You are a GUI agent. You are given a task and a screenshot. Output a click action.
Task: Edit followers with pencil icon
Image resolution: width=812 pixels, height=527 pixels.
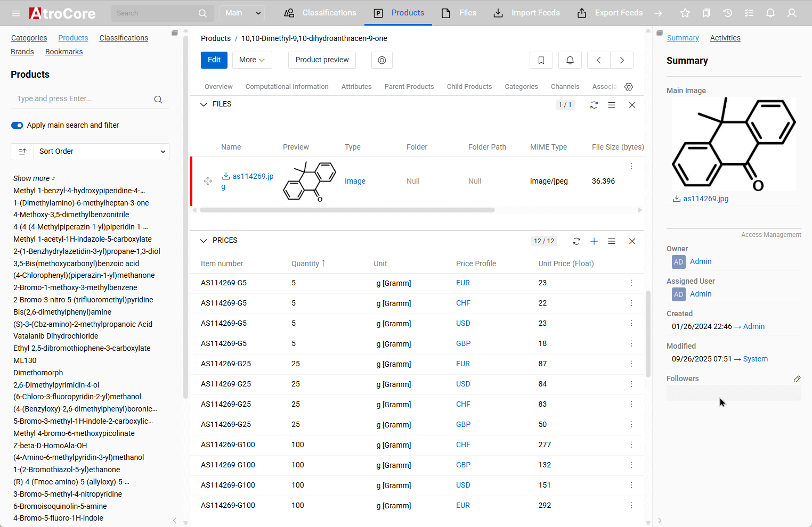[x=797, y=379]
